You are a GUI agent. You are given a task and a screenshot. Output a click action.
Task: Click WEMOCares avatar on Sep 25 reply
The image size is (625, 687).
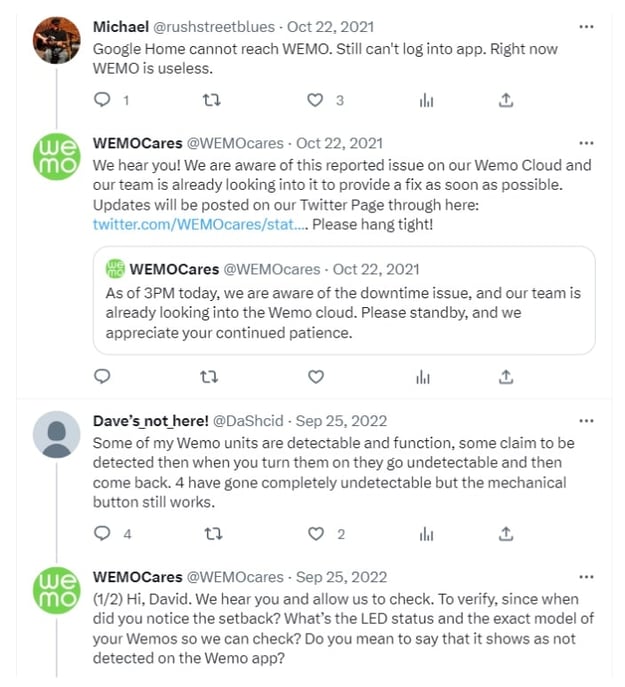[56, 591]
